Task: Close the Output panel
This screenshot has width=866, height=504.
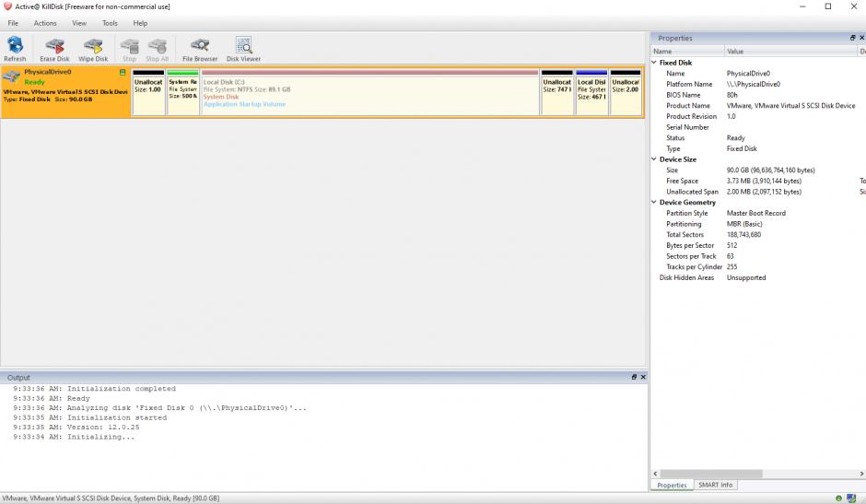Action: pyautogui.click(x=643, y=377)
